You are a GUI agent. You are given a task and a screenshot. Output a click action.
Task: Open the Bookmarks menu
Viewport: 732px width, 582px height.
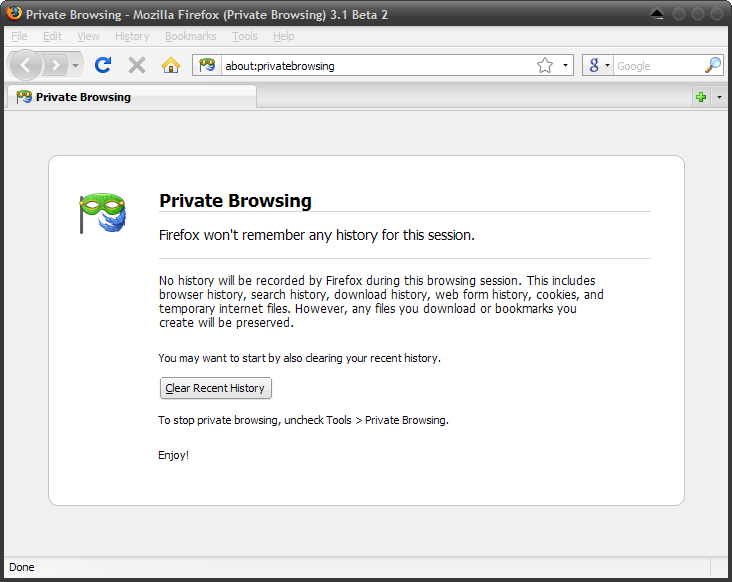[190, 36]
